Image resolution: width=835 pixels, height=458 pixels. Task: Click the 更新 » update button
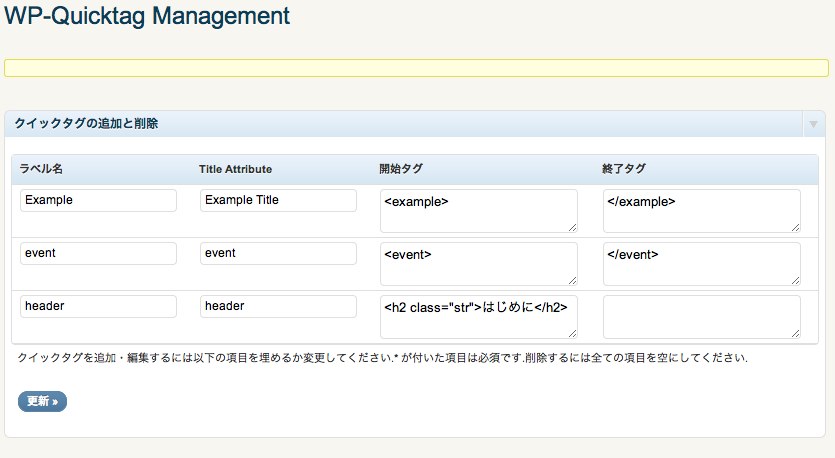click(43, 401)
